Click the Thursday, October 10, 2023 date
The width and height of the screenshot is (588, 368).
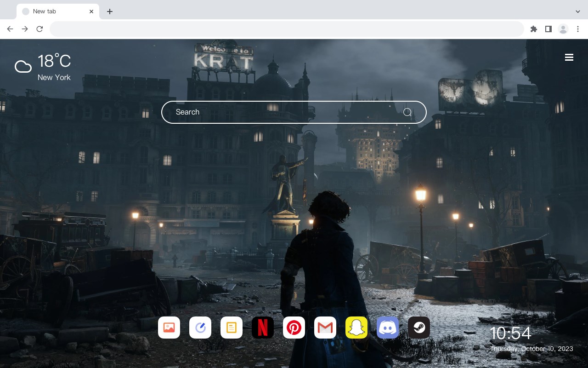point(531,349)
